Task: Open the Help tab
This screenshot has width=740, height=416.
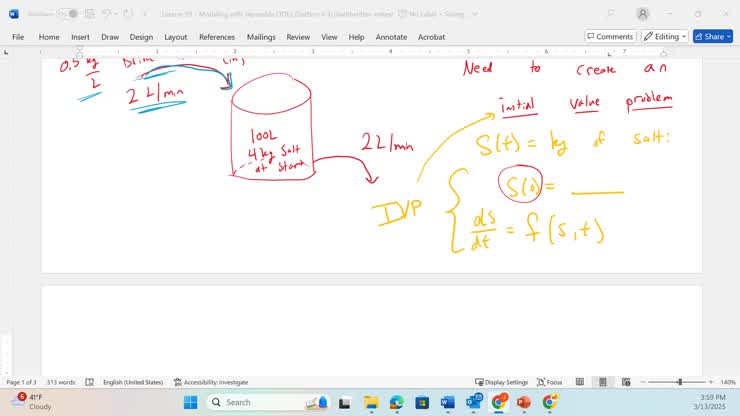Action: click(x=356, y=37)
